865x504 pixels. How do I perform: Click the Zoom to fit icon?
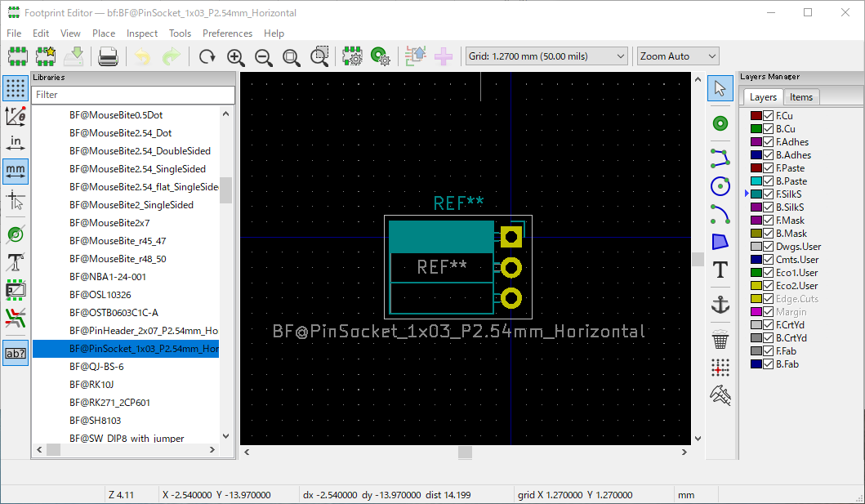coord(291,56)
